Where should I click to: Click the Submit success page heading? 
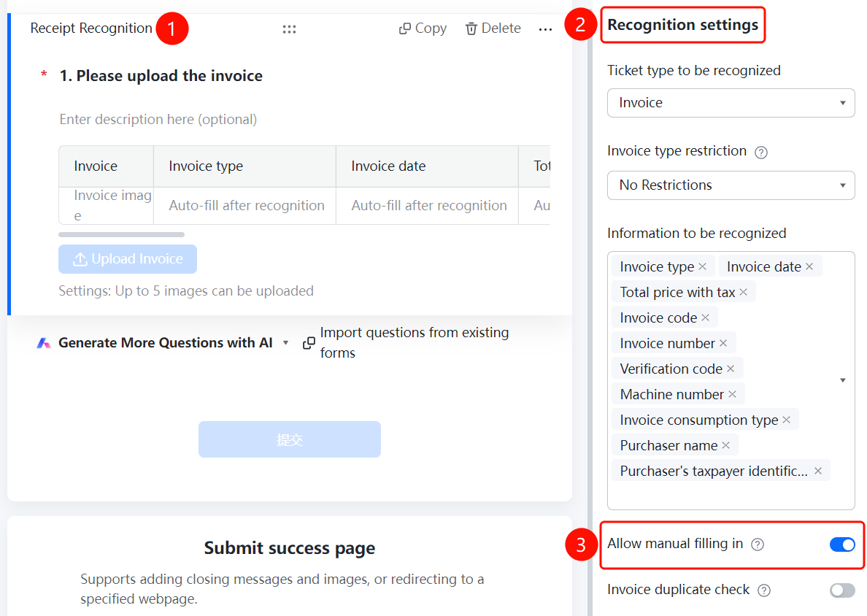point(290,548)
